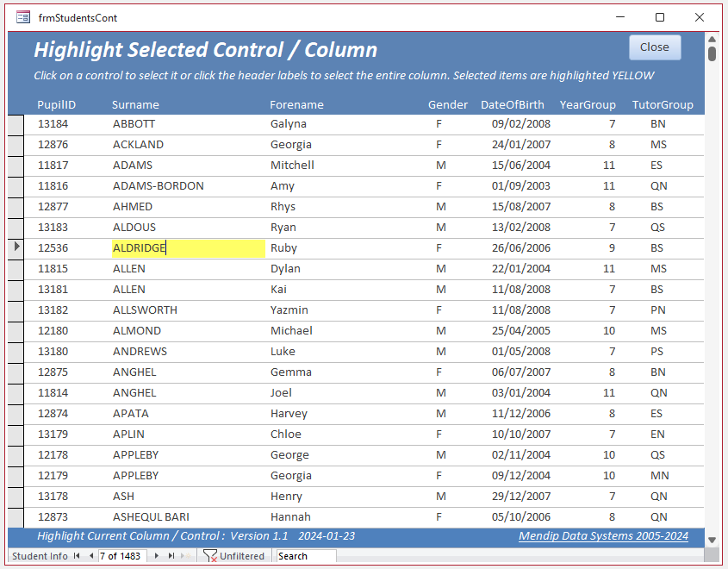
Task: Click date of birth 09/02/2008
Action: 521,124
